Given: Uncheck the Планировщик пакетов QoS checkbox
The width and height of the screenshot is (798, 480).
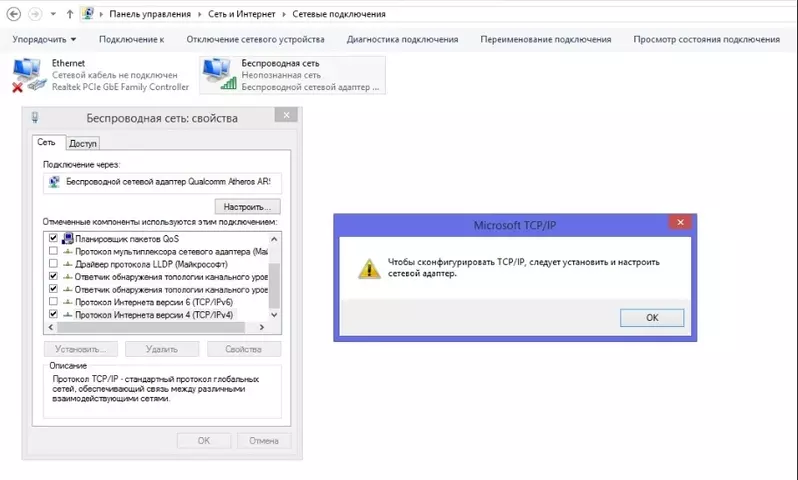Looking at the screenshot, I should pyautogui.click(x=53, y=238).
